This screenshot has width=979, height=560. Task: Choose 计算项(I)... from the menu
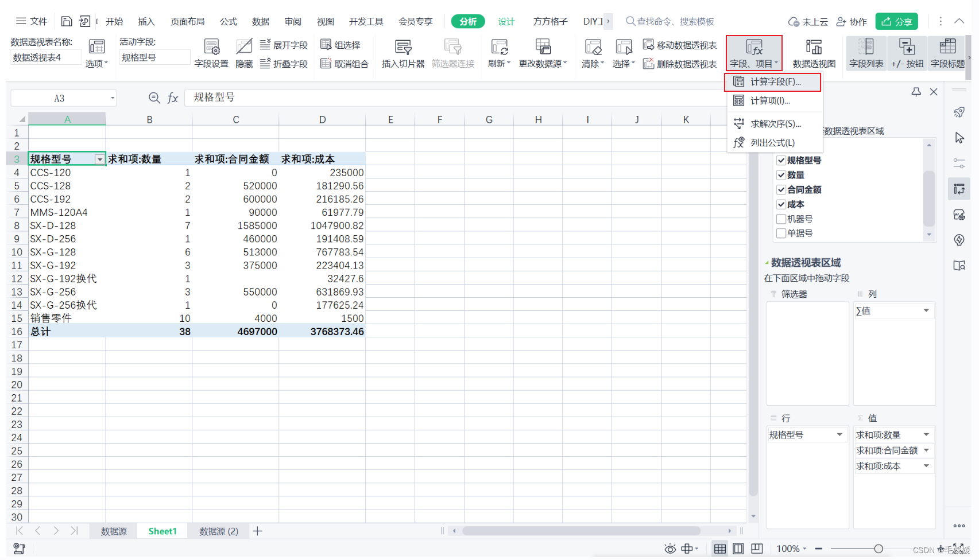pos(773,101)
